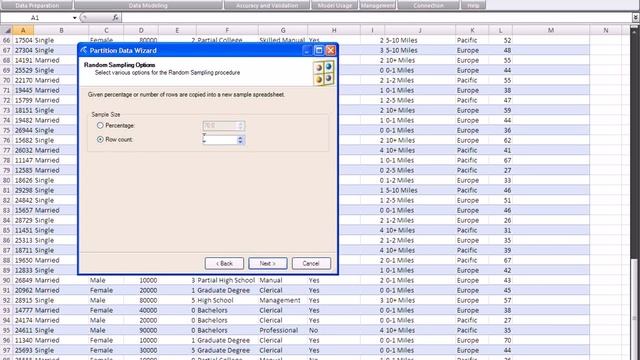Proceed with the Next button

pos(268,263)
